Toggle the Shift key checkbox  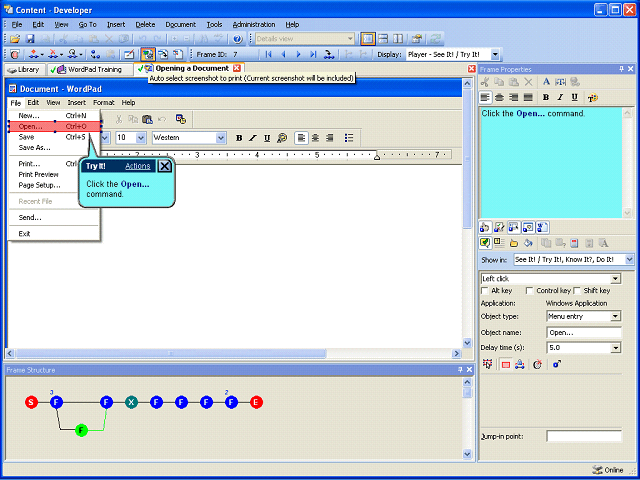577,291
